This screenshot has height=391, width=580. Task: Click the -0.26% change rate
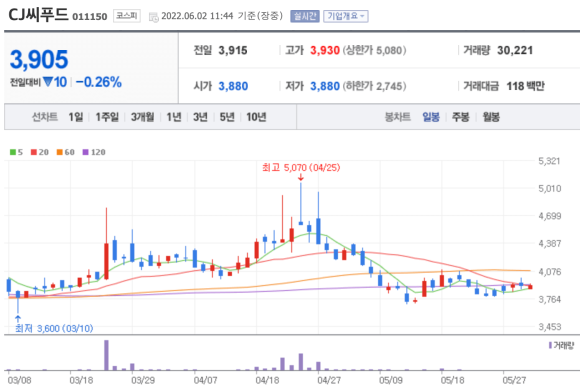(x=99, y=82)
